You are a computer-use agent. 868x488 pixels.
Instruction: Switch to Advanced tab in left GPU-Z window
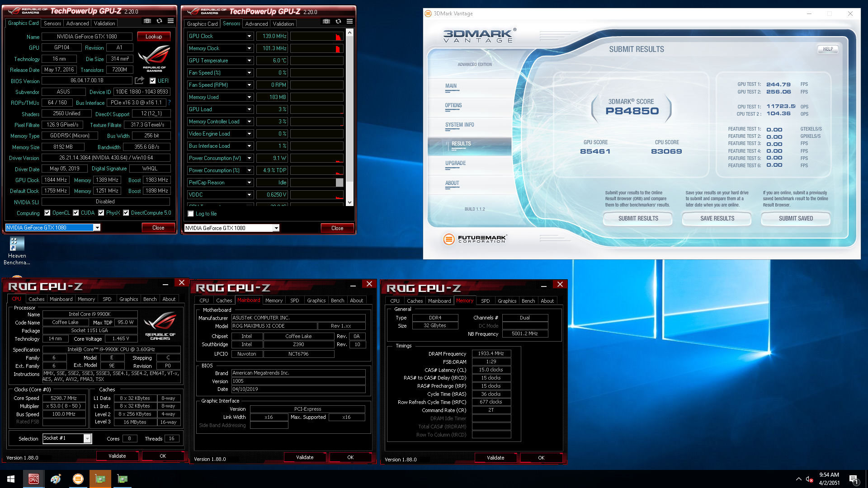click(x=77, y=23)
